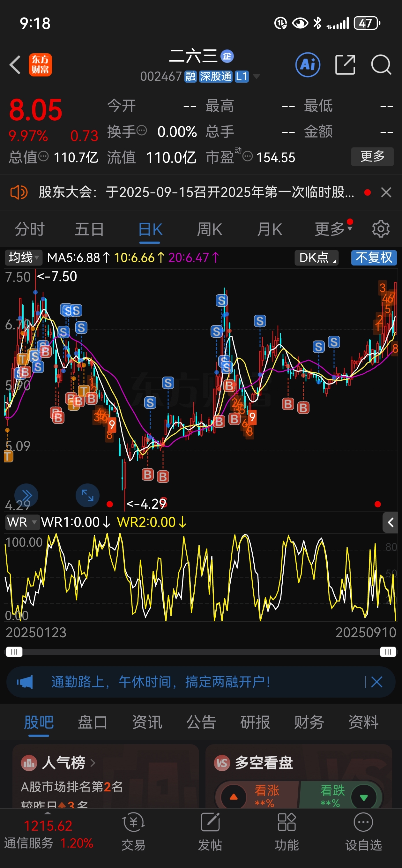Open chart settings gear icon
Viewport: 402px width, 868px height.
(x=381, y=229)
